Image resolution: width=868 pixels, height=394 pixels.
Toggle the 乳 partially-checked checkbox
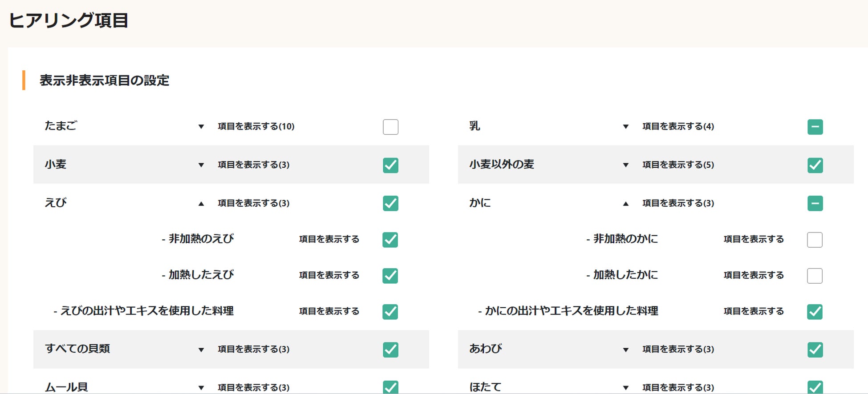click(815, 127)
